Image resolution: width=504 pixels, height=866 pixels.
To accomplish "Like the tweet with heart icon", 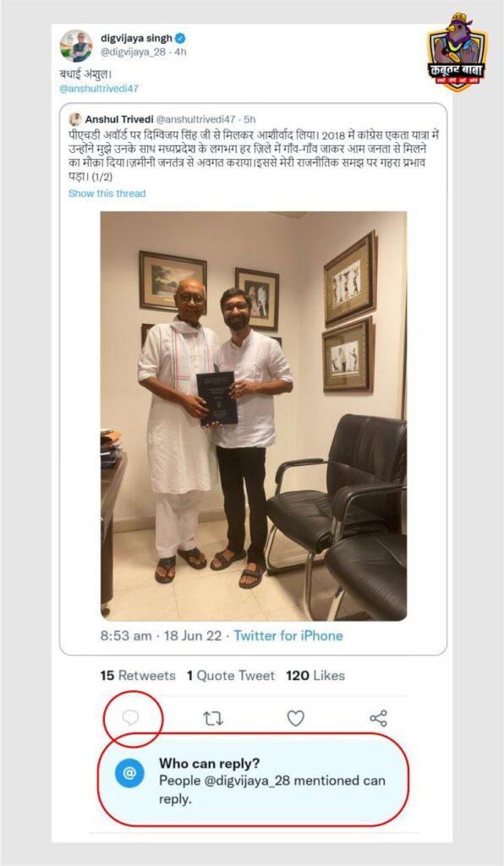I will coord(296,718).
